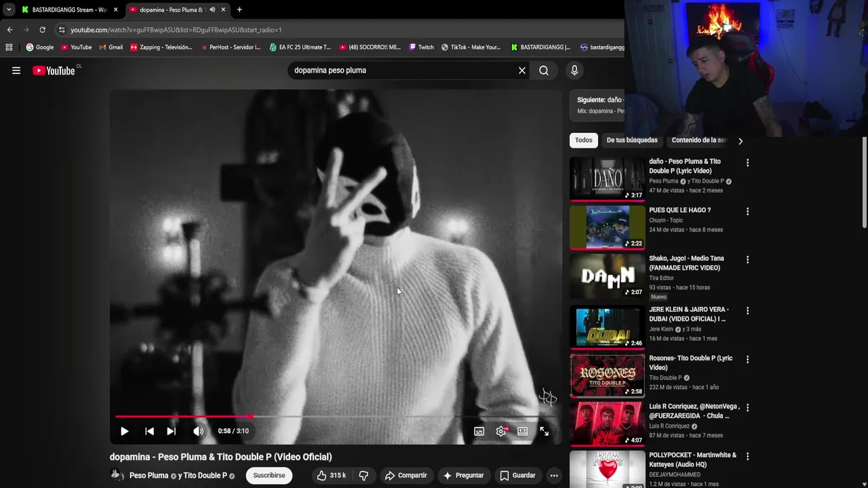This screenshot has width=868, height=488.
Task: Open the Preguntar AI button
Action: (463, 476)
